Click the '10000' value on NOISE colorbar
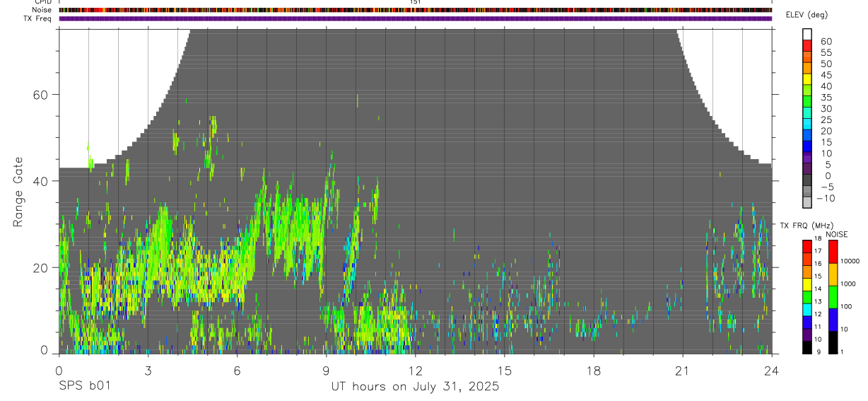Viewport: 868px width, 401px height. [850, 261]
